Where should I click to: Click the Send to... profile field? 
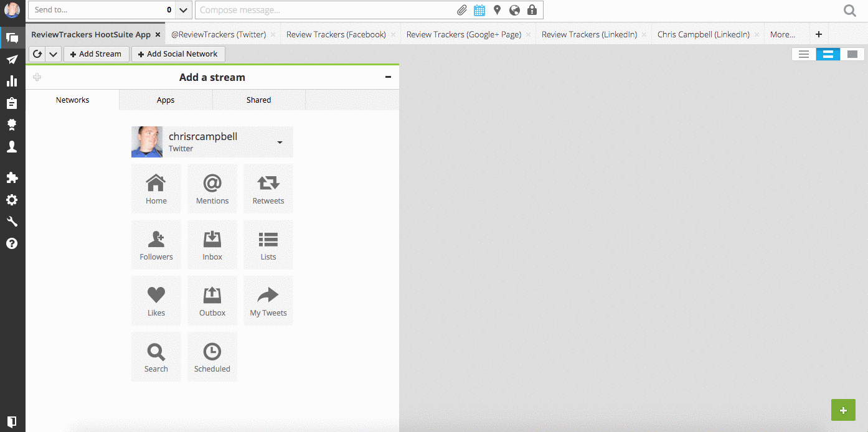(101, 10)
